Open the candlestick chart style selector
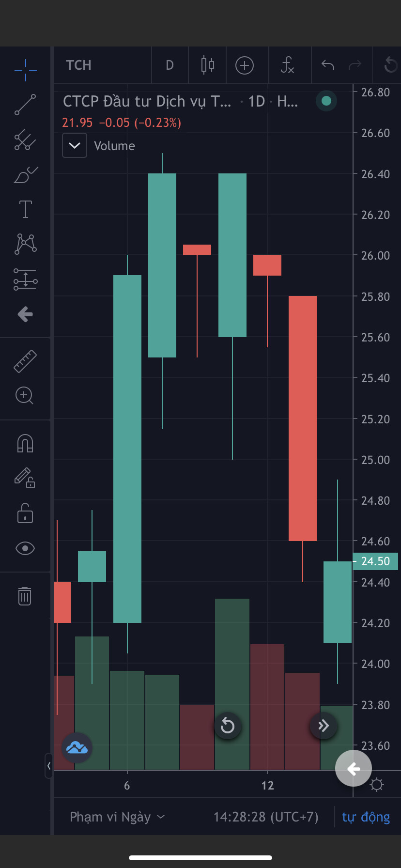The height and width of the screenshot is (868, 401). pyautogui.click(x=207, y=65)
